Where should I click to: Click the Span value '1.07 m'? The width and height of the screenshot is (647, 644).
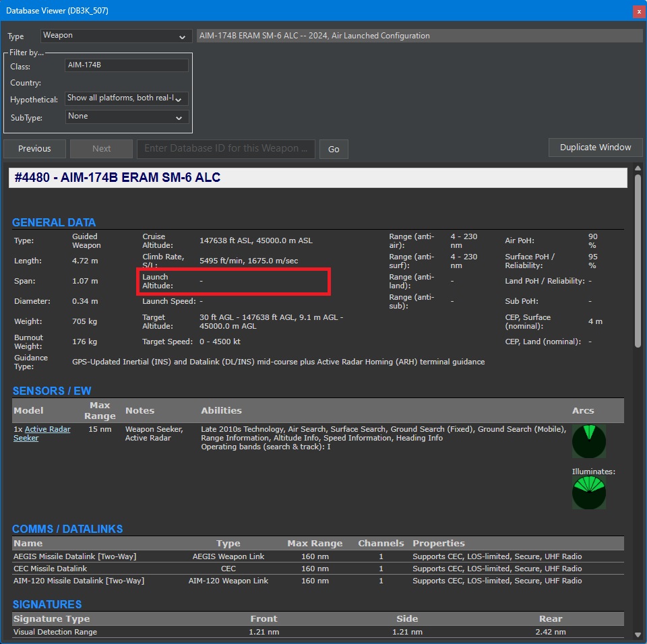coord(85,281)
